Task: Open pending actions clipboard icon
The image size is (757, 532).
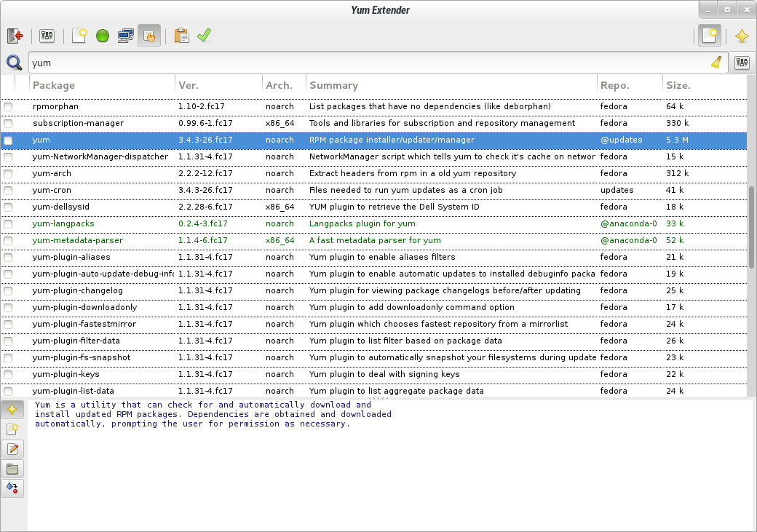Action: coord(181,36)
